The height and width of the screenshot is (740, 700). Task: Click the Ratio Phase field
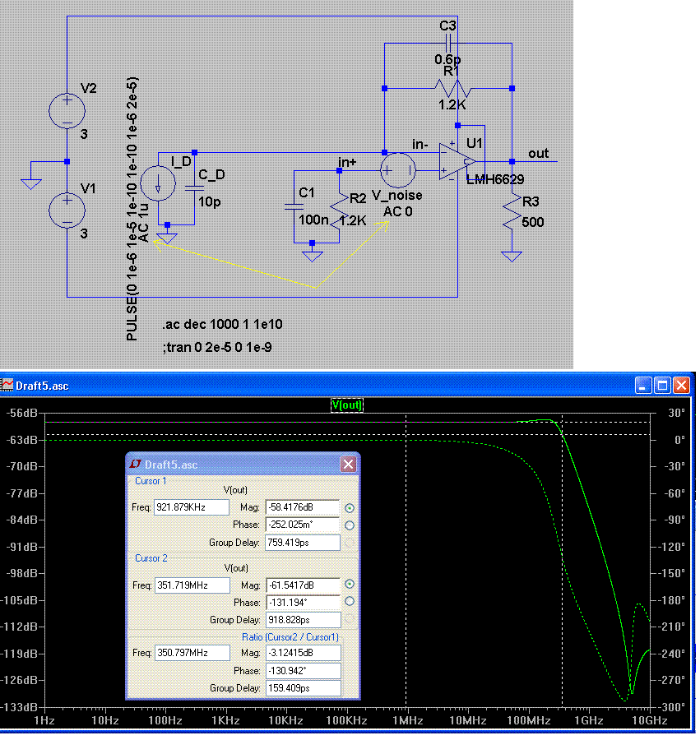pos(304,671)
